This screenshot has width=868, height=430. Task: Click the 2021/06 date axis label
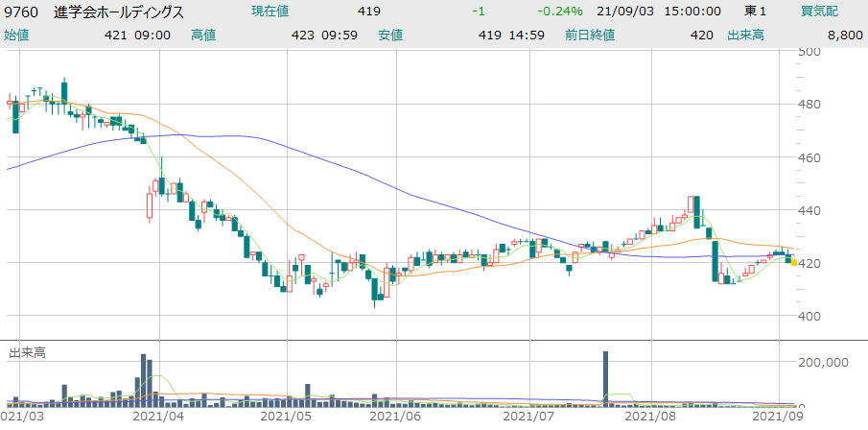(394, 418)
